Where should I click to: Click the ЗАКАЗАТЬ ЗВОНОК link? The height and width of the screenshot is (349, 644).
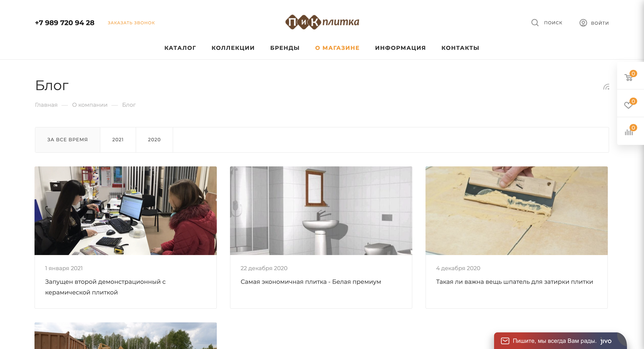[131, 23]
